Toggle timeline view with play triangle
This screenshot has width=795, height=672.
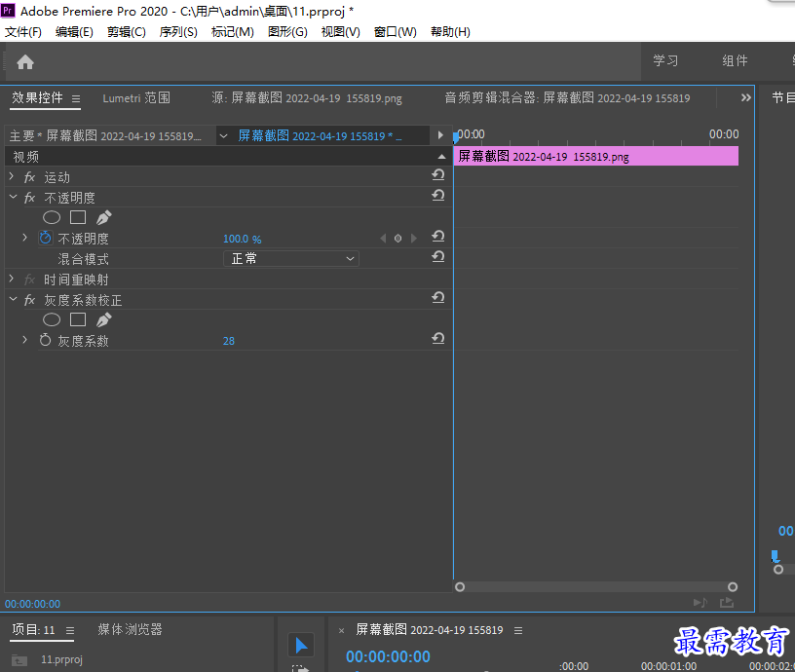[440, 135]
